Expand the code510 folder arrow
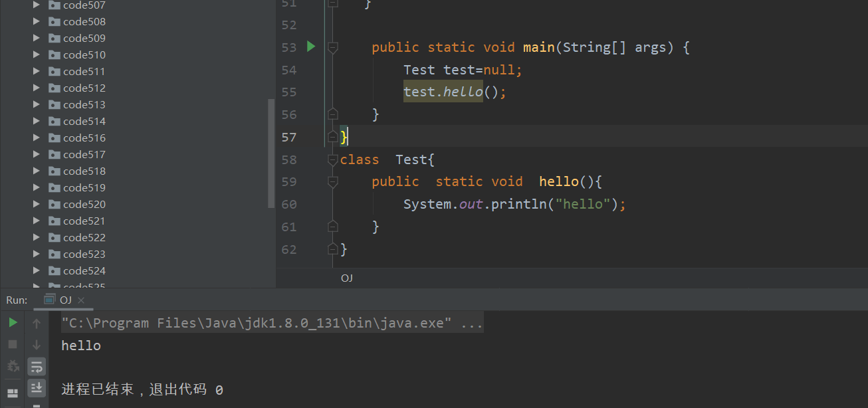Screen dimensions: 868x408 click(37, 54)
